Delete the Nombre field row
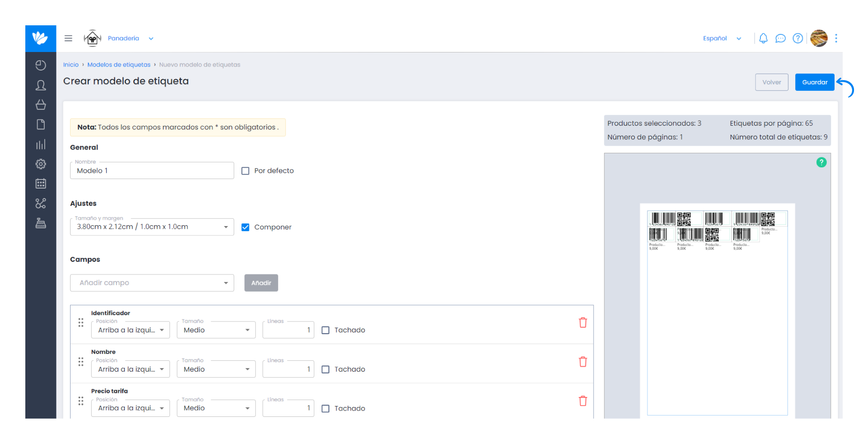The height and width of the screenshot is (444, 868). pos(583,362)
